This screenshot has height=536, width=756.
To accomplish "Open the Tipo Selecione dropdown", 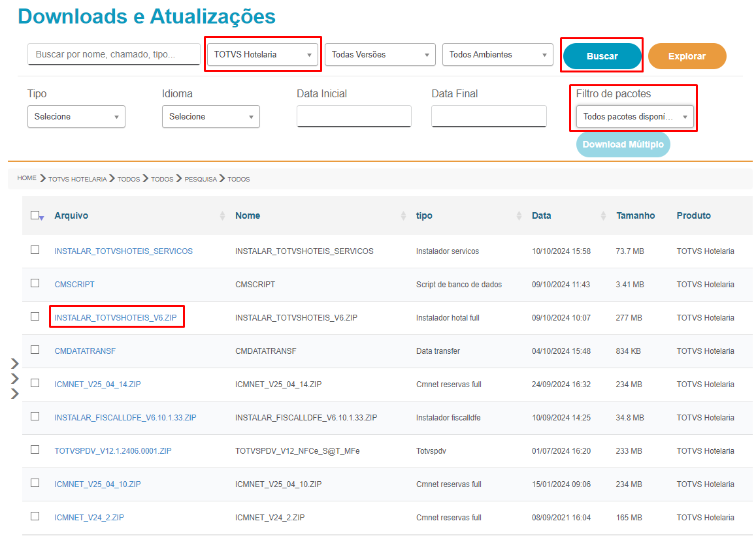I will [76, 117].
